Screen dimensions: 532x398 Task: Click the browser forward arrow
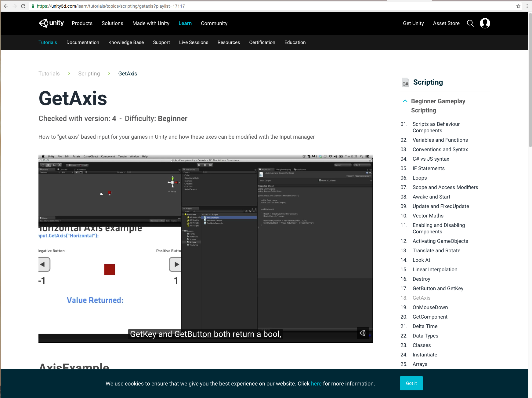pos(14,6)
